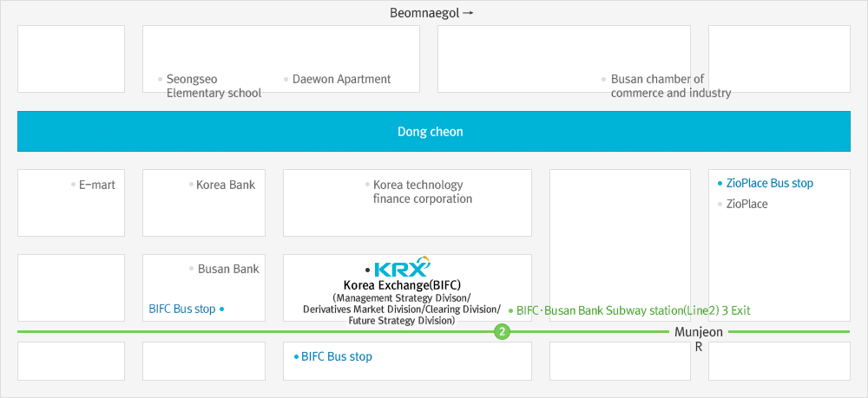Click Derivatives Market Division/Clearing Division line

(402, 309)
